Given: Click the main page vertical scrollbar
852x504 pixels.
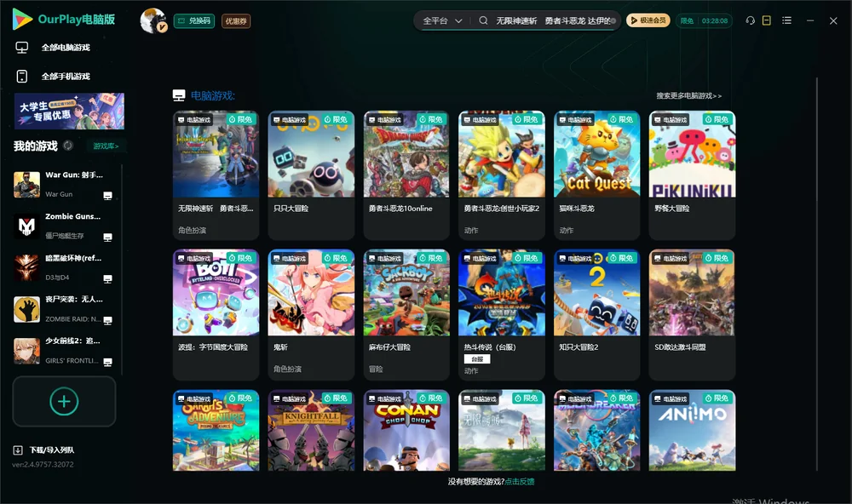Looking at the screenshot, I should point(817,274).
